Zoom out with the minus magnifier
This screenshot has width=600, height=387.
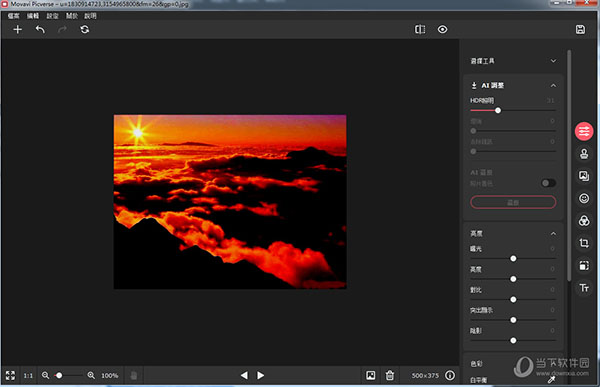point(46,376)
